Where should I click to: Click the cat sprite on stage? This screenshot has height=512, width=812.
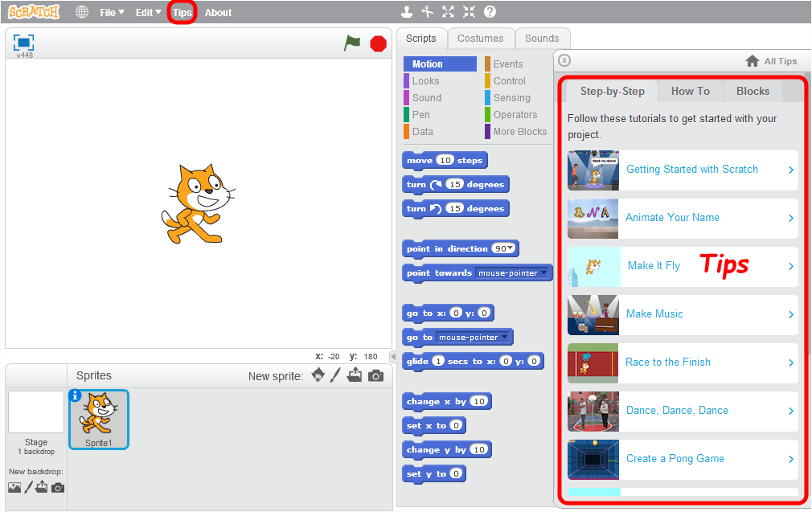point(199,203)
